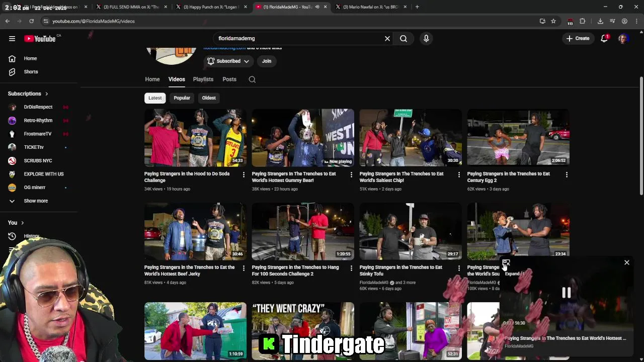644x362 pixels.
Task: Switch to channel Videos tab
Action: (177, 79)
